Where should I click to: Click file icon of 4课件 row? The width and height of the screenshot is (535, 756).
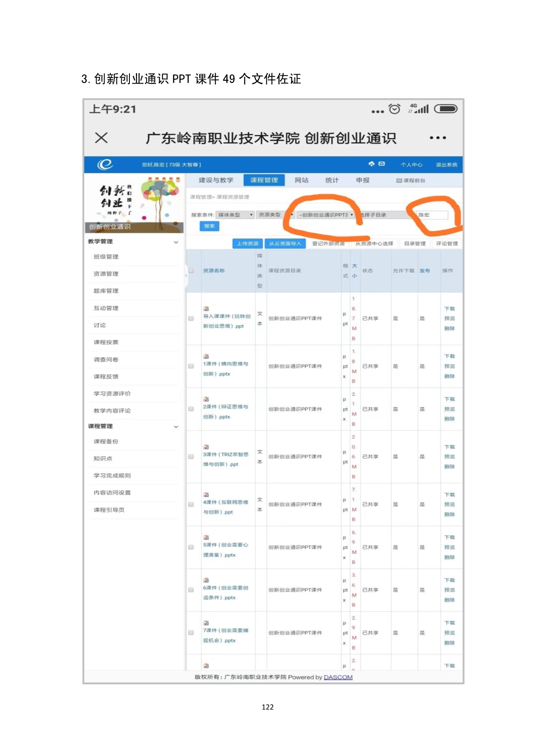click(206, 494)
